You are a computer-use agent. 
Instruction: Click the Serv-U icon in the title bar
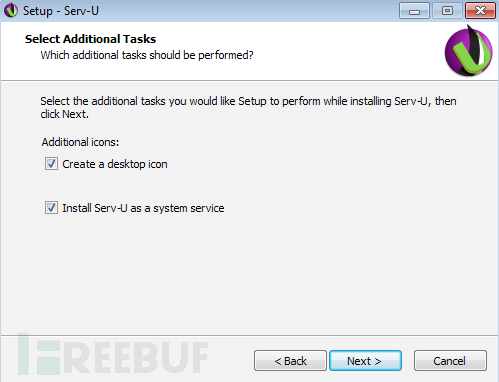tap(11, 11)
